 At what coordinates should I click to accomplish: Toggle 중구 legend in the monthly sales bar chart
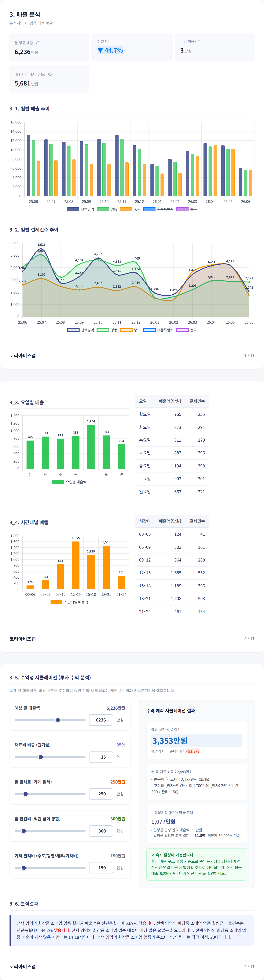pyautogui.click(x=130, y=209)
